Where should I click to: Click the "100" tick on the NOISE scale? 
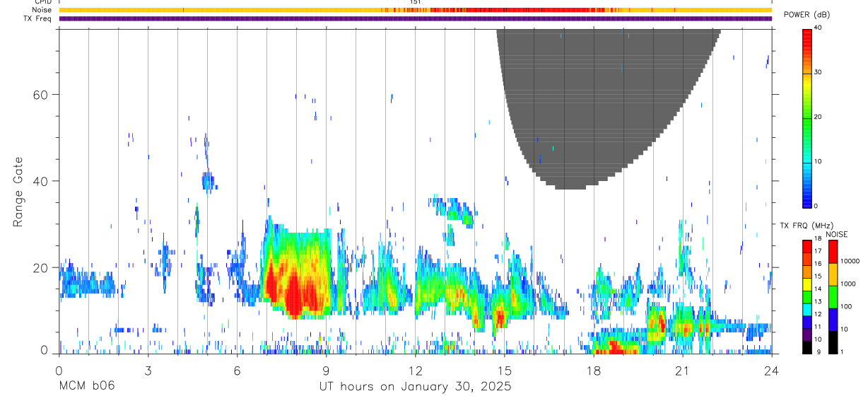pyautogui.click(x=846, y=307)
